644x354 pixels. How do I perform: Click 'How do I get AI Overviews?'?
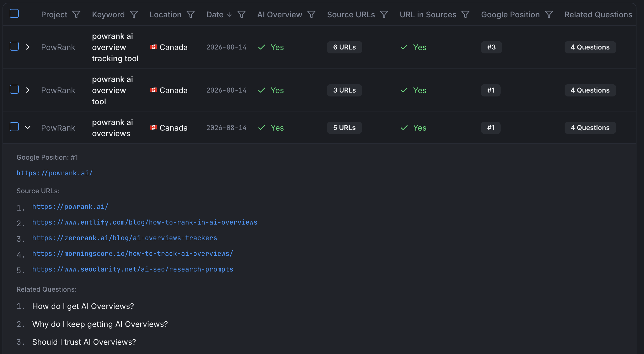coord(83,306)
